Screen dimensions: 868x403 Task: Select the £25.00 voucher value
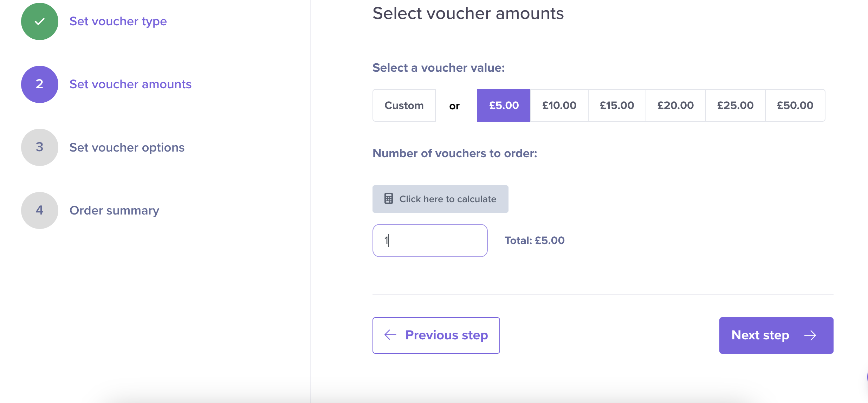pyautogui.click(x=735, y=105)
